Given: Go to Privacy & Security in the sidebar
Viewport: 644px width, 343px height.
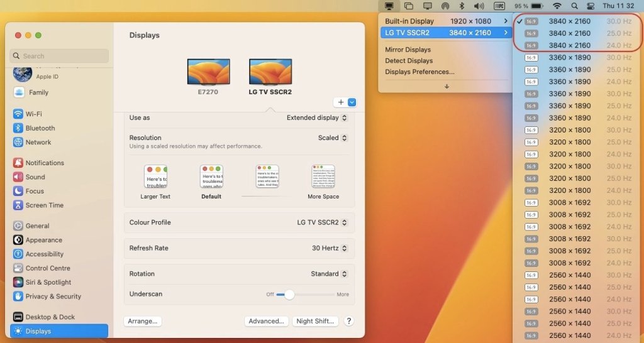Looking at the screenshot, I should (53, 297).
